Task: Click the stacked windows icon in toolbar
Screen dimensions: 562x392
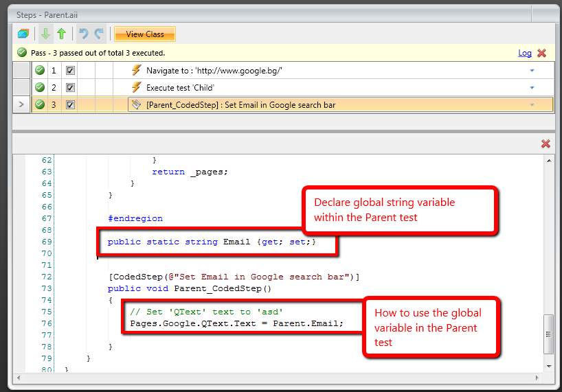Action: pyautogui.click(x=23, y=34)
